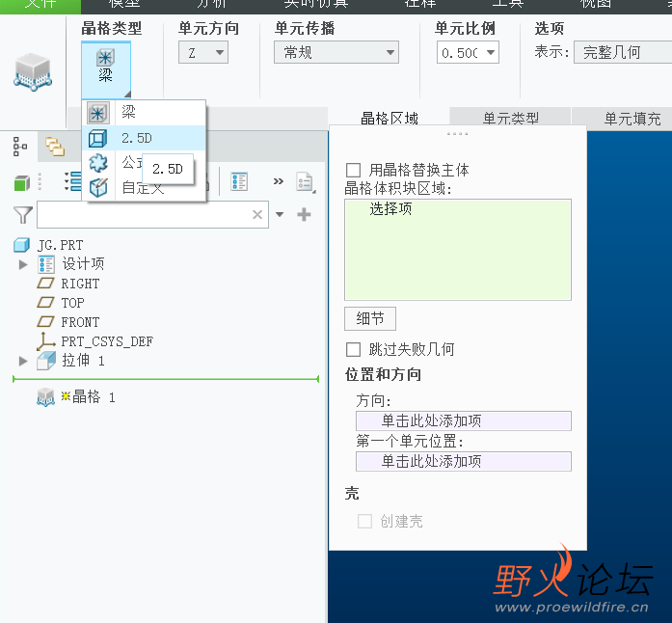
Task: Click the green solid body icon
Action: [x=22, y=183]
